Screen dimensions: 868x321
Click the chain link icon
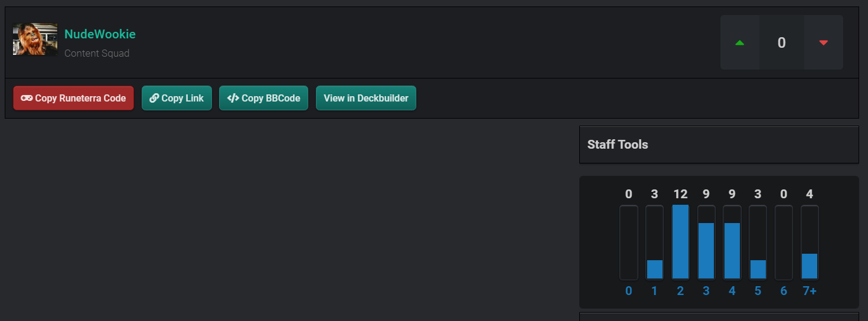[x=154, y=98]
